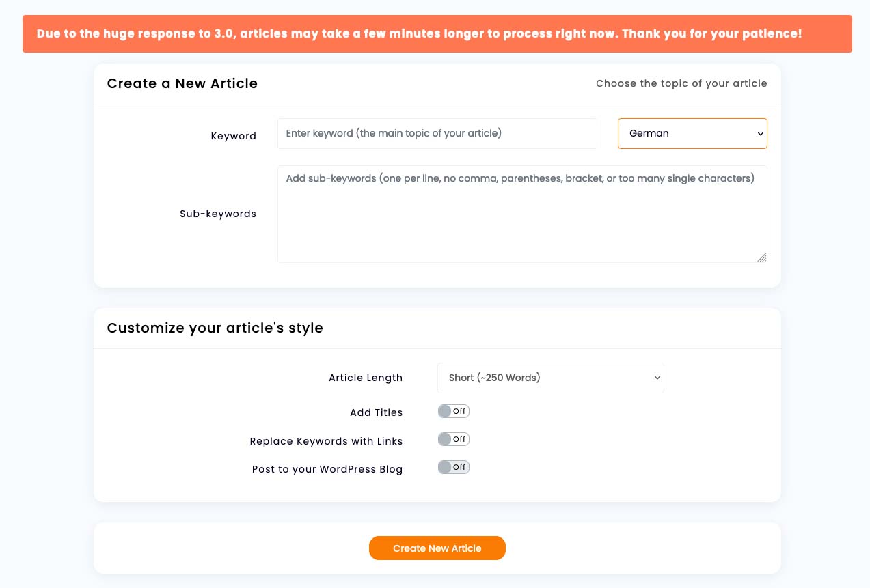Screen dimensions: 870x588
Task: Click the Article Length label
Action: click(x=366, y=378)
